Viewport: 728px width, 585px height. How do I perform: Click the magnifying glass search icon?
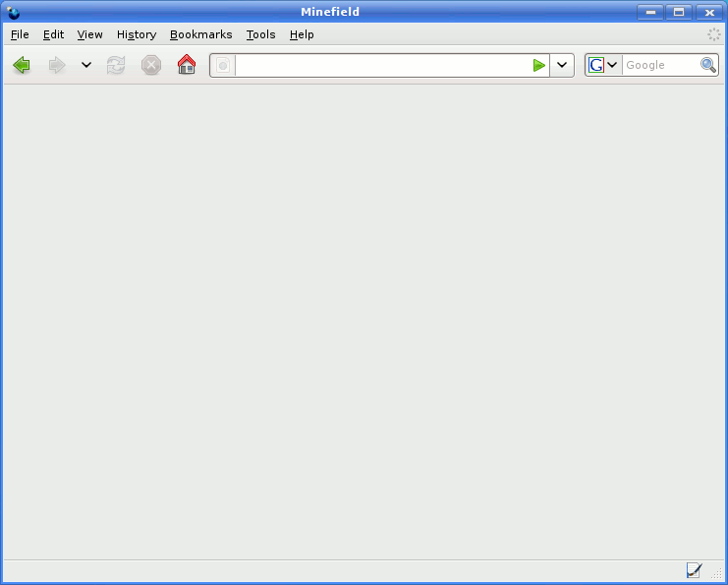708,65
